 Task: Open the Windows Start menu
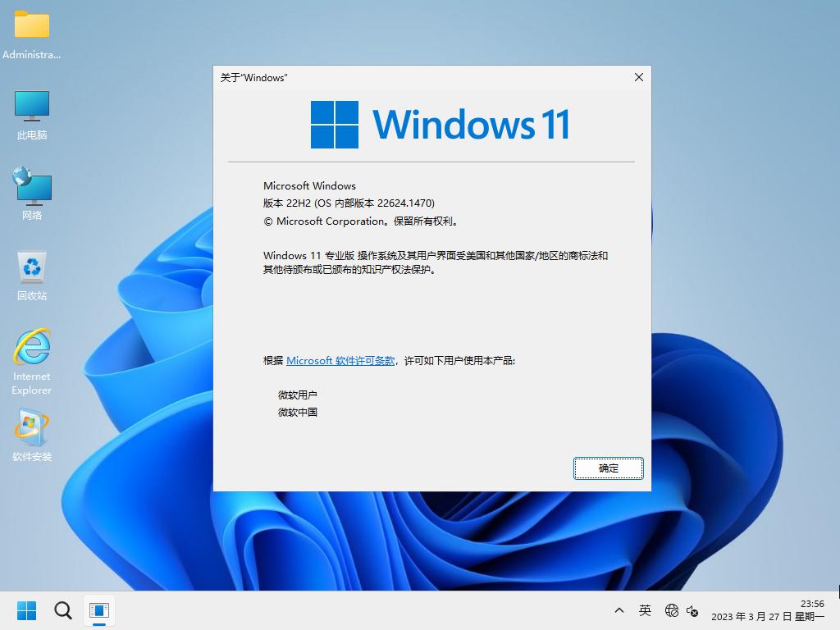pyautogui.click(x=26, y=610)
